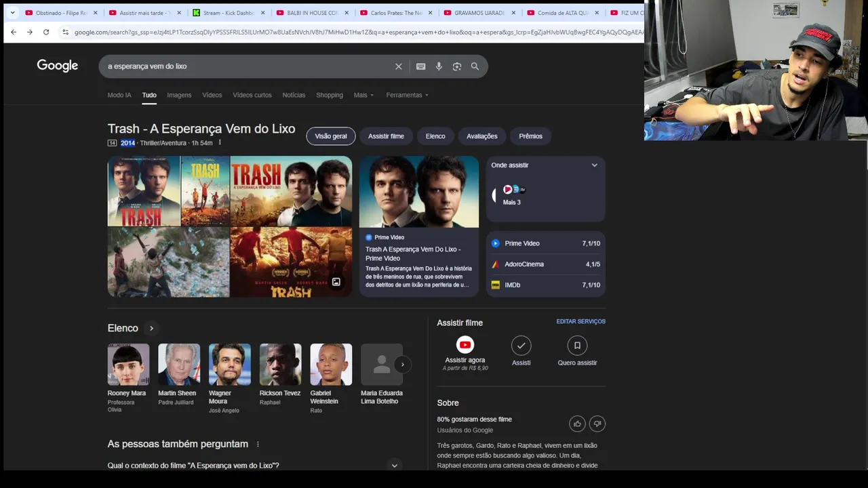868x488 pixels.
Task: Open Google Lens image search icon
Action: (x=457, y=66)
